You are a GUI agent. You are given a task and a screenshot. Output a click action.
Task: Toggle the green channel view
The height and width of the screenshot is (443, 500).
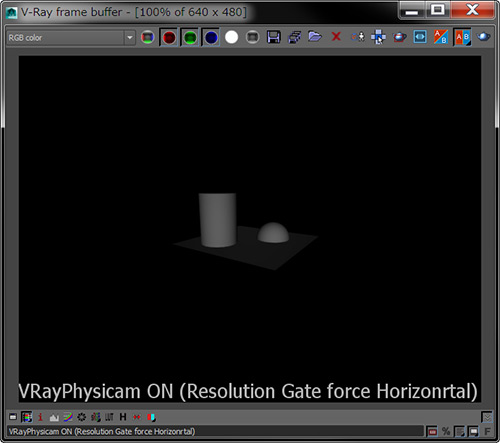point(190,37)
